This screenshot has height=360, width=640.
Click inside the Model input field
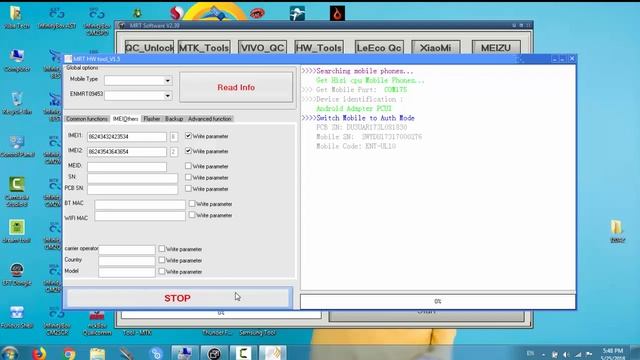click(127, 272)
